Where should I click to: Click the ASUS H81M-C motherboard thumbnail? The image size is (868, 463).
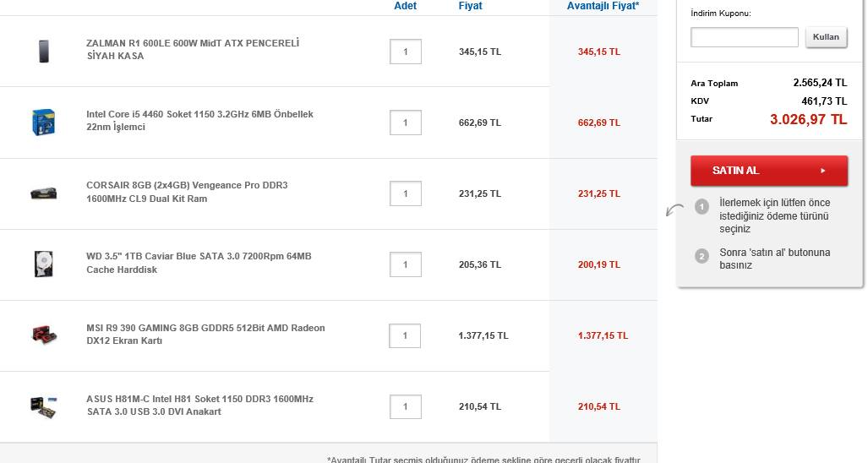pos(43,406)
